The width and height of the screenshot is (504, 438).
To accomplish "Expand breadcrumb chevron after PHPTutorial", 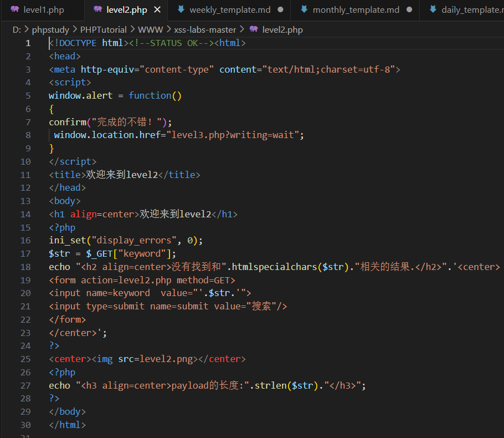I will tap(132, 29).
